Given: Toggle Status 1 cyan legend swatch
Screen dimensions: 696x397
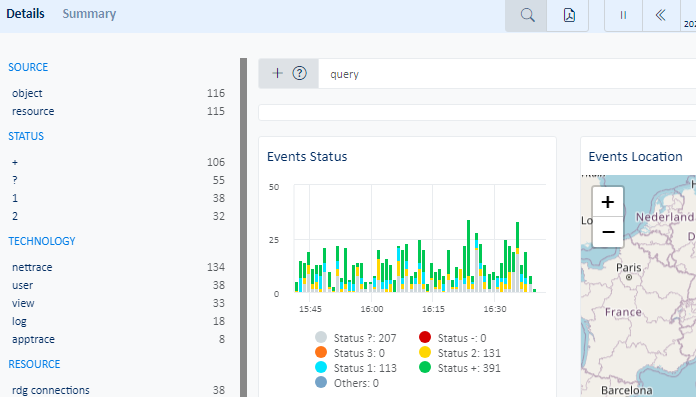Looking at the screenshot, I should [321, 368].
